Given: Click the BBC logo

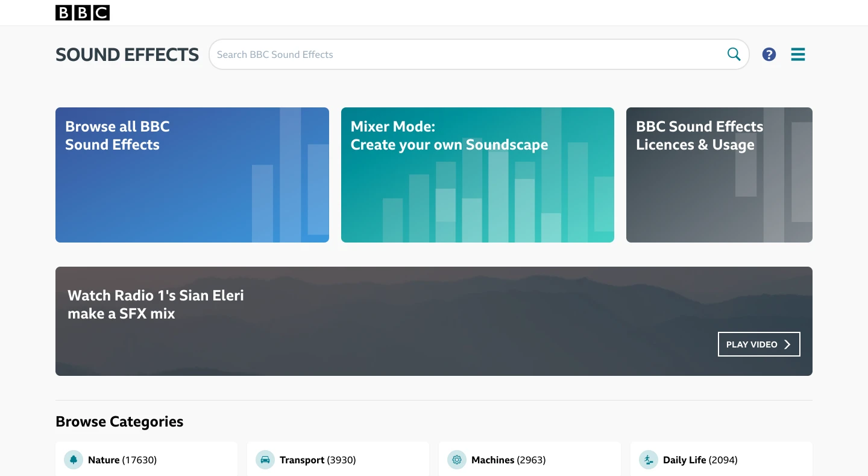Looking at the screenshot, I should click(83, 13).
